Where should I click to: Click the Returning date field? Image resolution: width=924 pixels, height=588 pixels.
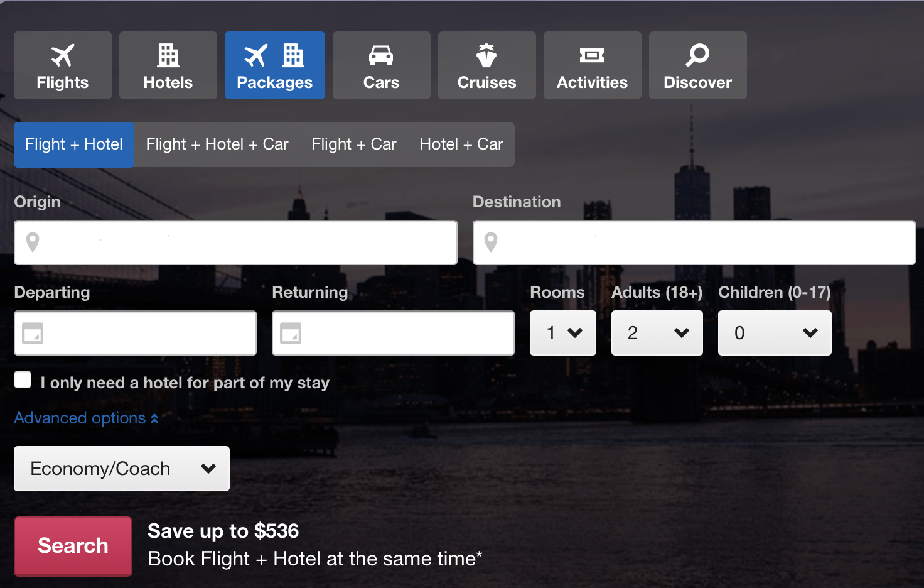coord(393,333)
